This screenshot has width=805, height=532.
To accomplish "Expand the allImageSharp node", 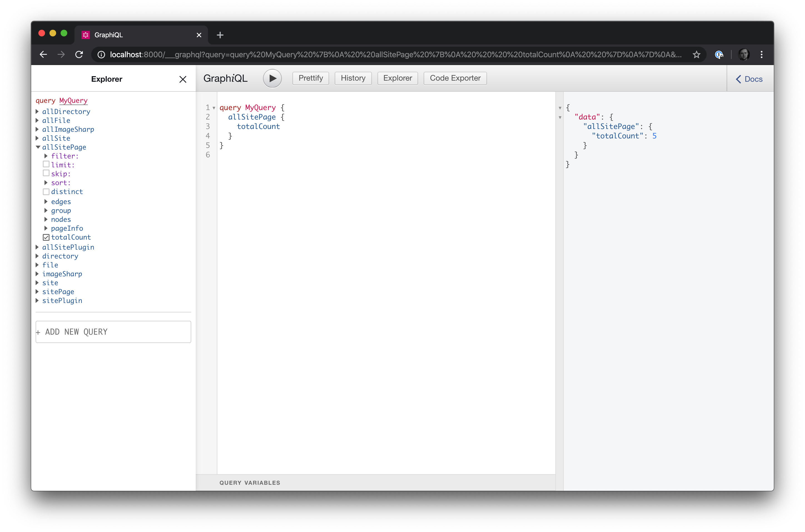I will click(37, 129).
